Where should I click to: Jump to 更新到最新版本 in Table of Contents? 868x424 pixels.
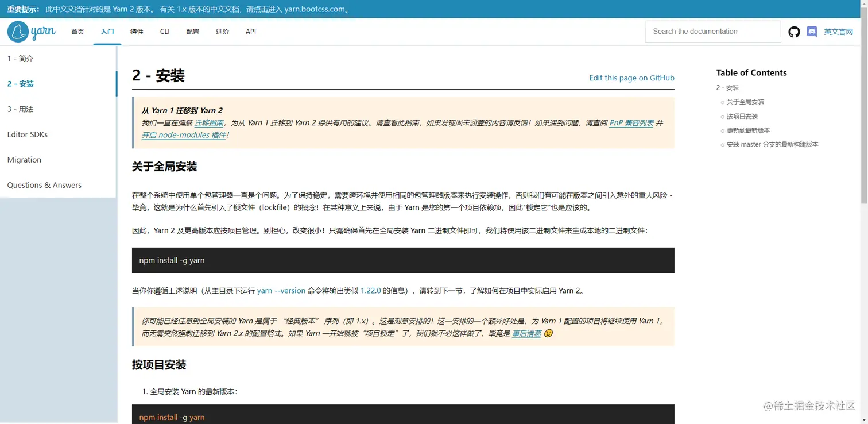(x=748, y=130)
